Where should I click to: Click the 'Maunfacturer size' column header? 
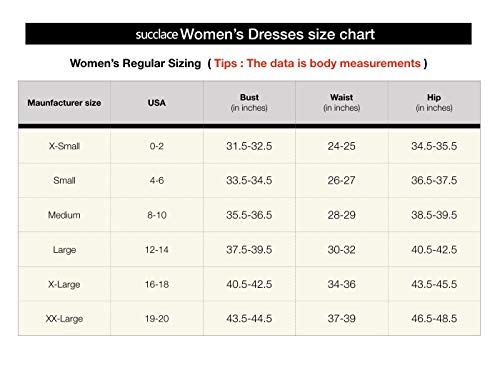point(64,103)
